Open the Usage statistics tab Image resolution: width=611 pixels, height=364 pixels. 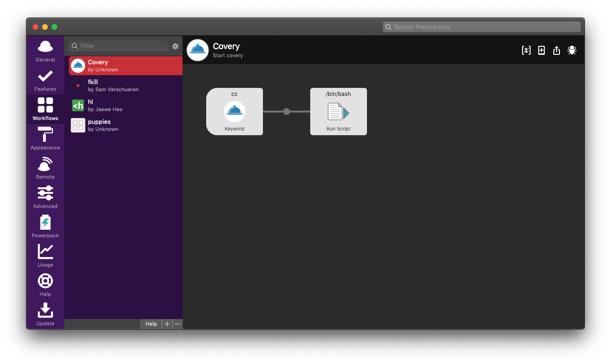[x=45, y=256]
